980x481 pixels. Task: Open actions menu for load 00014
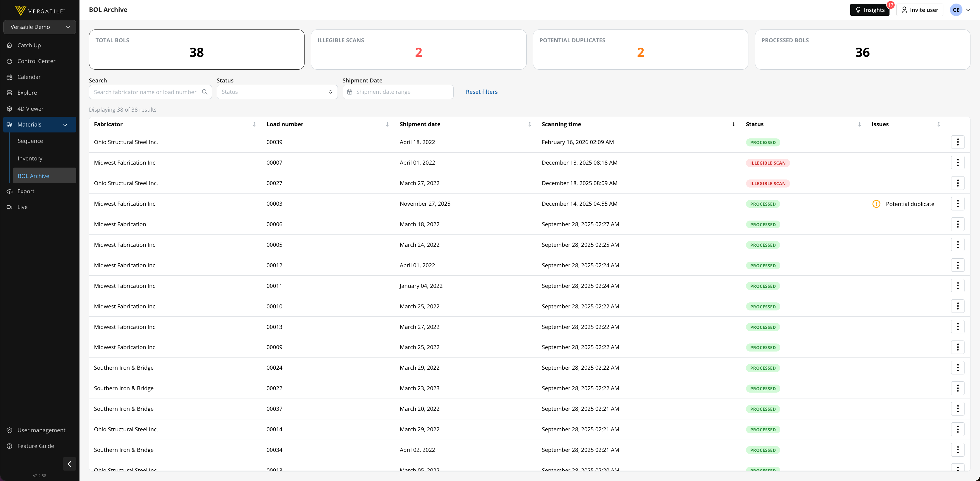pyautogui.click(x=958, y=429)
